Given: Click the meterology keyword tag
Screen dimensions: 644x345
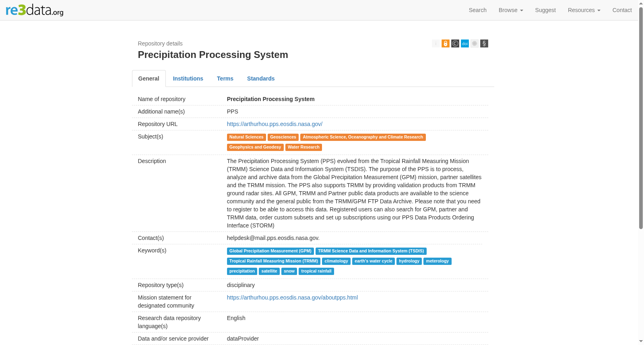Looking at the screenshot, I should click(x=438, y=261).
